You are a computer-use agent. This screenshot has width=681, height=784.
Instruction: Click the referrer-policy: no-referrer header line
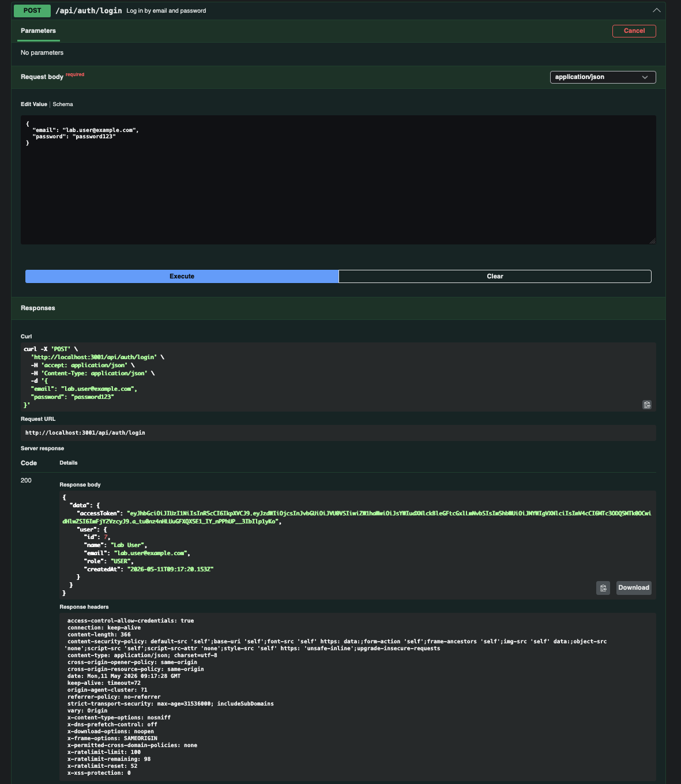114,697
